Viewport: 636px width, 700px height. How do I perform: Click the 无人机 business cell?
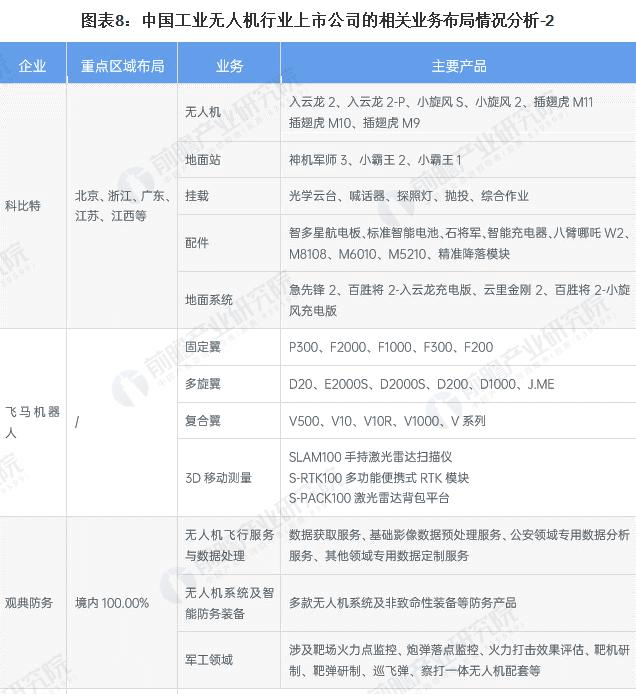tap(229, 112)
